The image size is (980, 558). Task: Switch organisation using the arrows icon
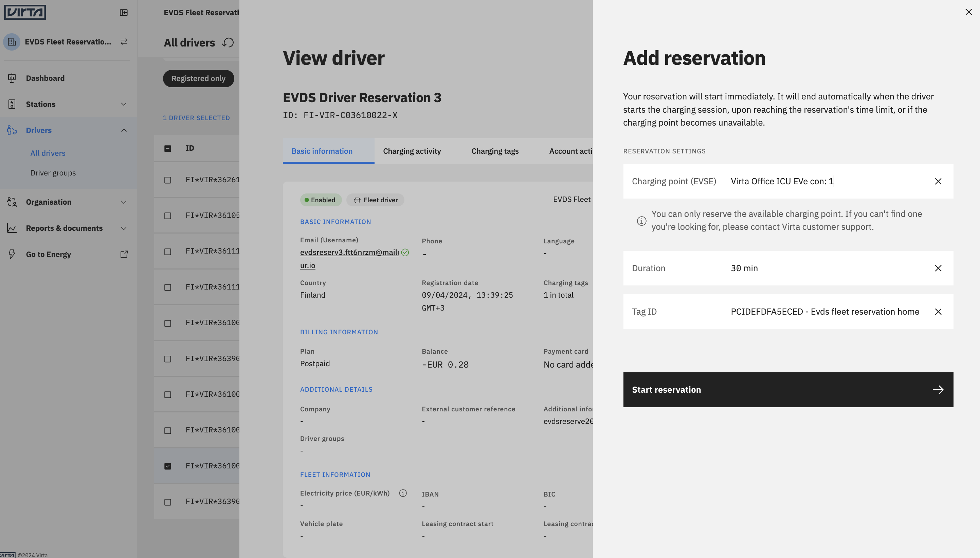point(124,42)
